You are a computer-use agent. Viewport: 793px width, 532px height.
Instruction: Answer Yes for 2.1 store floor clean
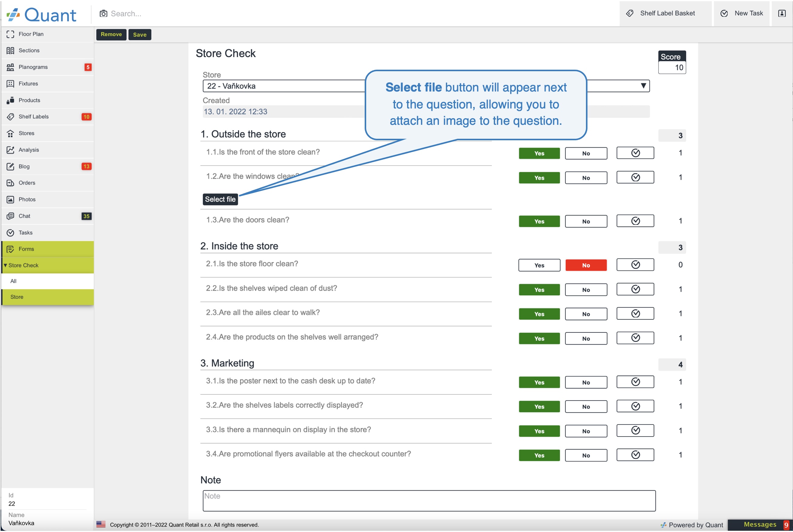pos(539,265)
